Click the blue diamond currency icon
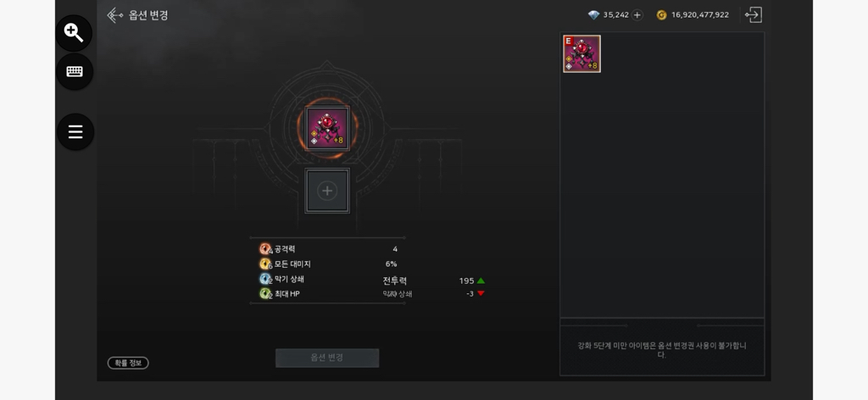Screen dimensions: 868x400 coord(594,15)
